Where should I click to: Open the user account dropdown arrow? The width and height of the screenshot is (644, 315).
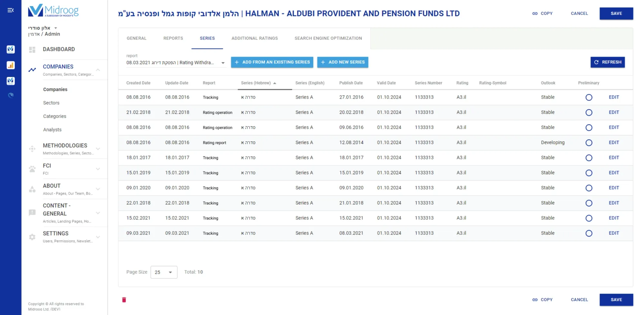56,28
